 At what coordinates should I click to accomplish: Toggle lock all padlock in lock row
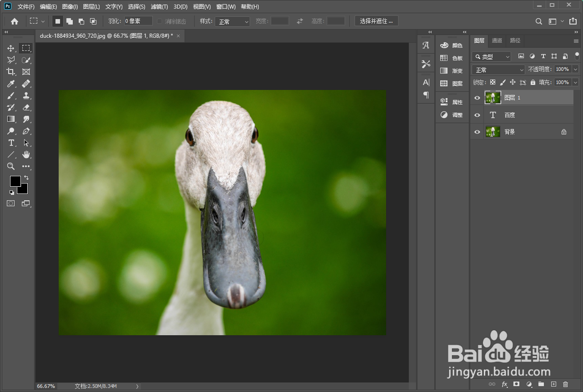(x=533, y=82)
